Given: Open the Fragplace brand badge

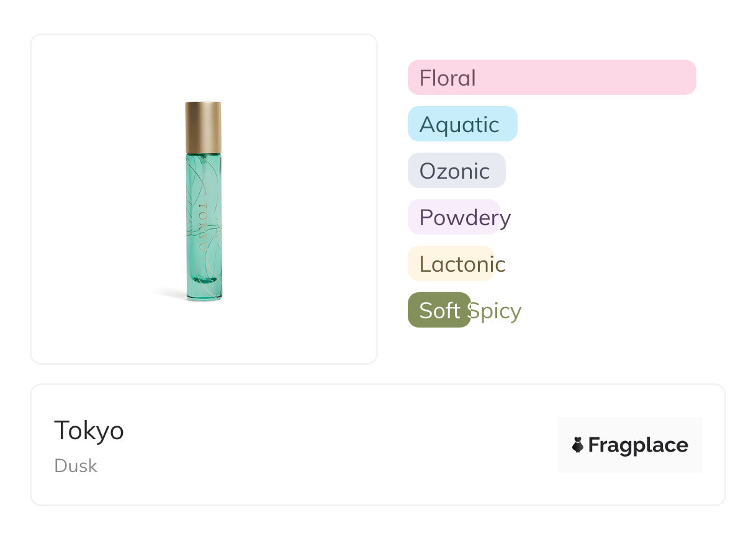Looking at the screenshot, I should click(x=629, y=445).
